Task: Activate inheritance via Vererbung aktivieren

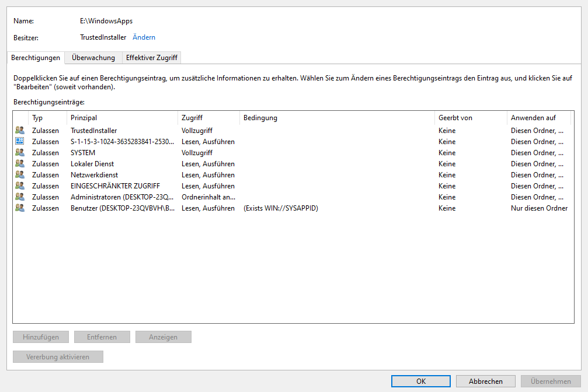Action: coord(58,356)
